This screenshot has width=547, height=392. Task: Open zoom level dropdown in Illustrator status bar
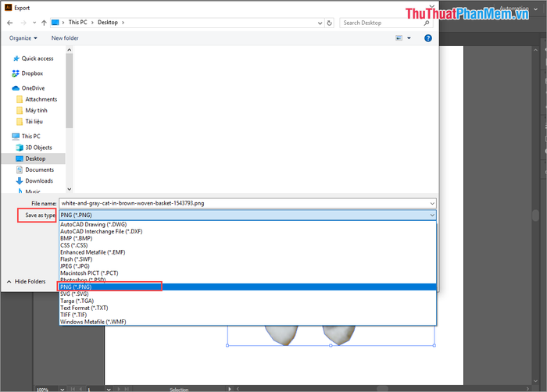(x=62, y=389)
